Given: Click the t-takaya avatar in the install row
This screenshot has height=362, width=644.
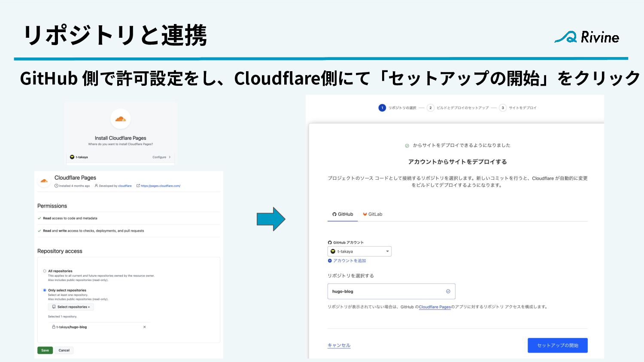Looking at the screenshot, I should click(x=72, y=157).
